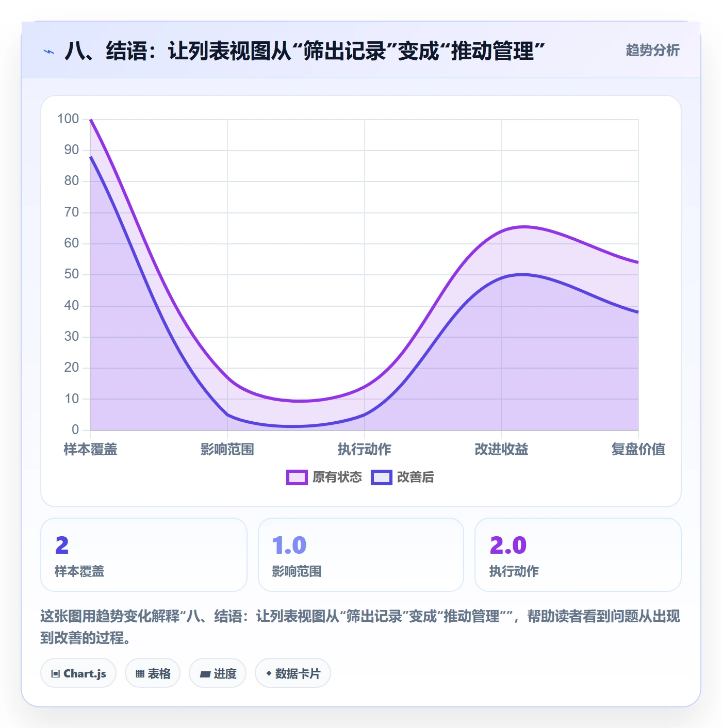The height and width of the screenshot is (728, 722).
Task: Select the 进度 tag chip
Action: (218, 673)
